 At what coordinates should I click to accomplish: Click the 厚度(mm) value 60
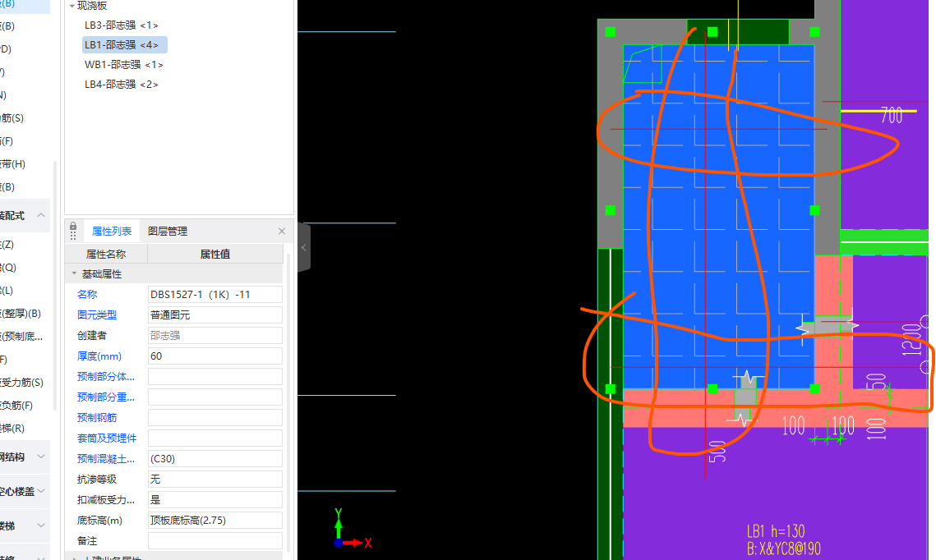(x=215, y=356)
